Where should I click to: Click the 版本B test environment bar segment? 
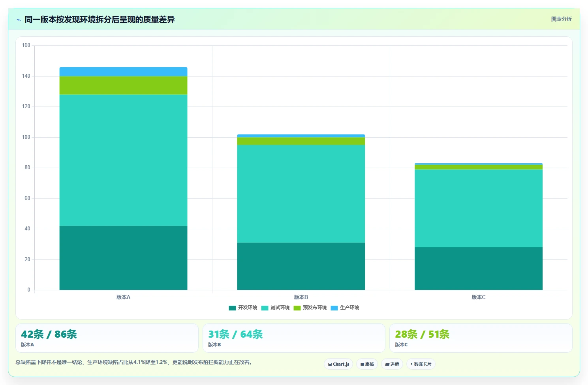pos(301,194)
